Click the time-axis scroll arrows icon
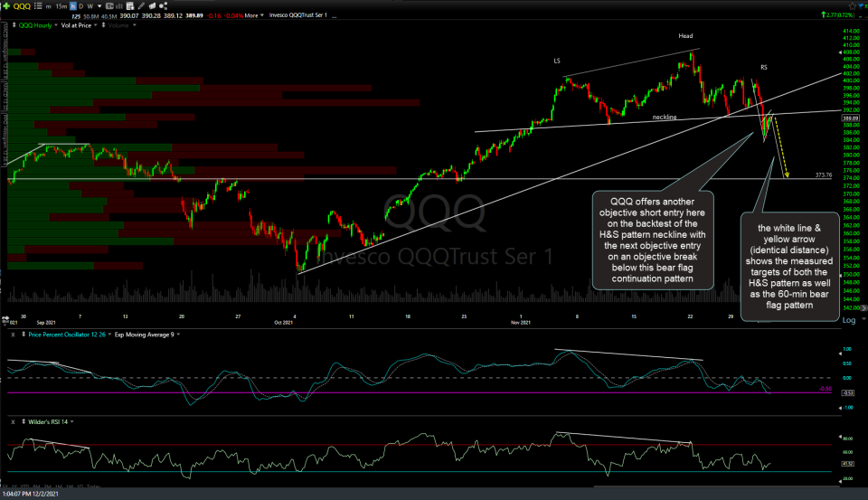 coord(5,320)
